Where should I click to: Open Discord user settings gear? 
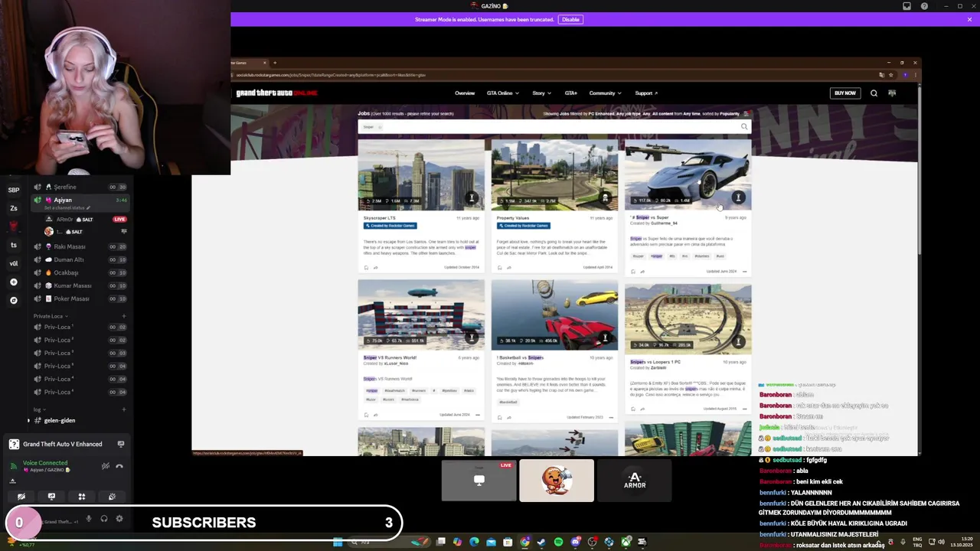[x=119, y=520]
